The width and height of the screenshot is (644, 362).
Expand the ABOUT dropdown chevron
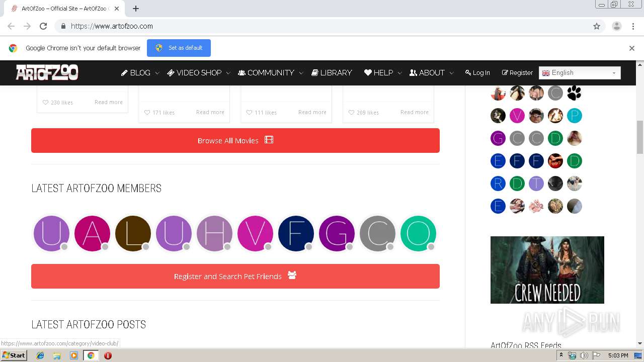click(451, 73)
